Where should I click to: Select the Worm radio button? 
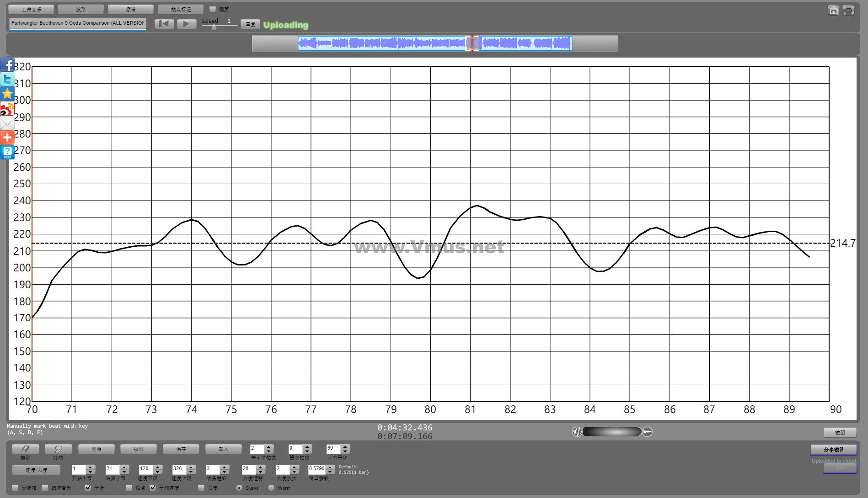point(271,487)
